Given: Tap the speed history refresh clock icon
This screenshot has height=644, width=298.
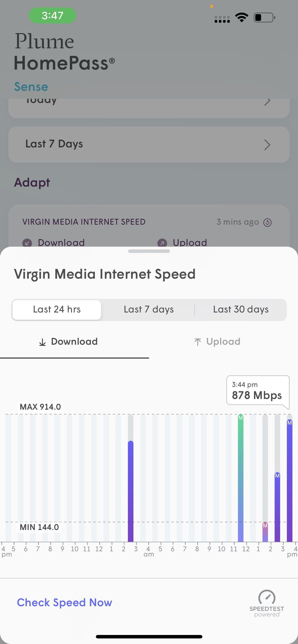Looking at the screenshot, I should [x=267, y=222].
